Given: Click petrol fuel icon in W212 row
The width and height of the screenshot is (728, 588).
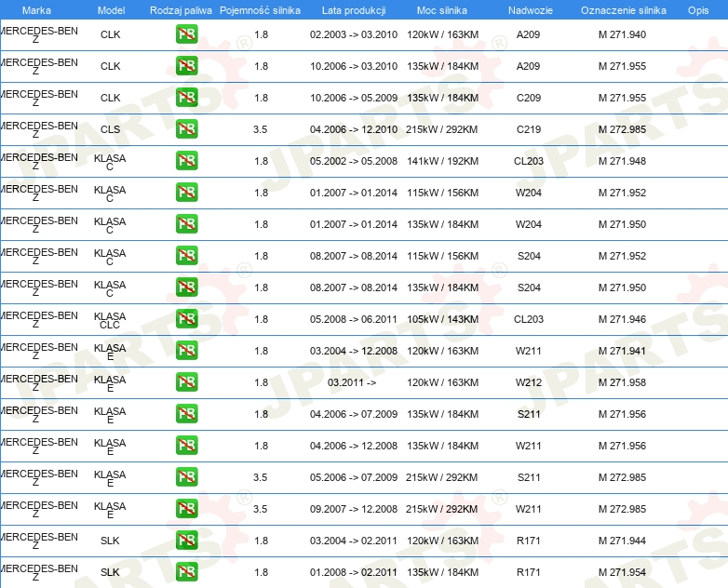Looking at the screenshot, I should (186, 382).
